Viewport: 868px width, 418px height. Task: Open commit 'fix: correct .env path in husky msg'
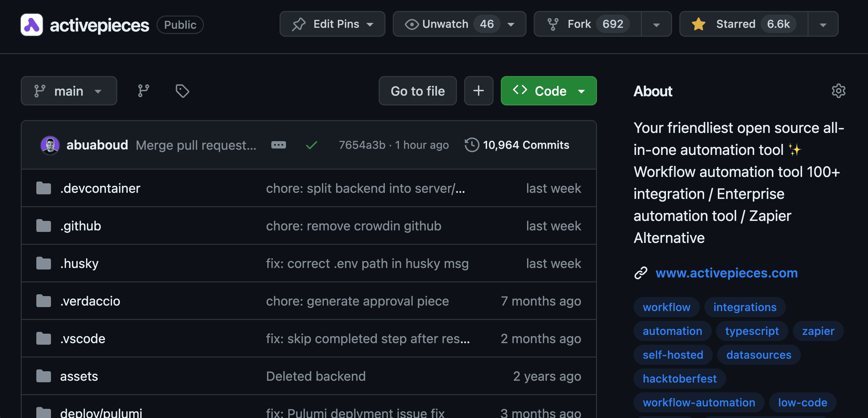coord(367,263)
